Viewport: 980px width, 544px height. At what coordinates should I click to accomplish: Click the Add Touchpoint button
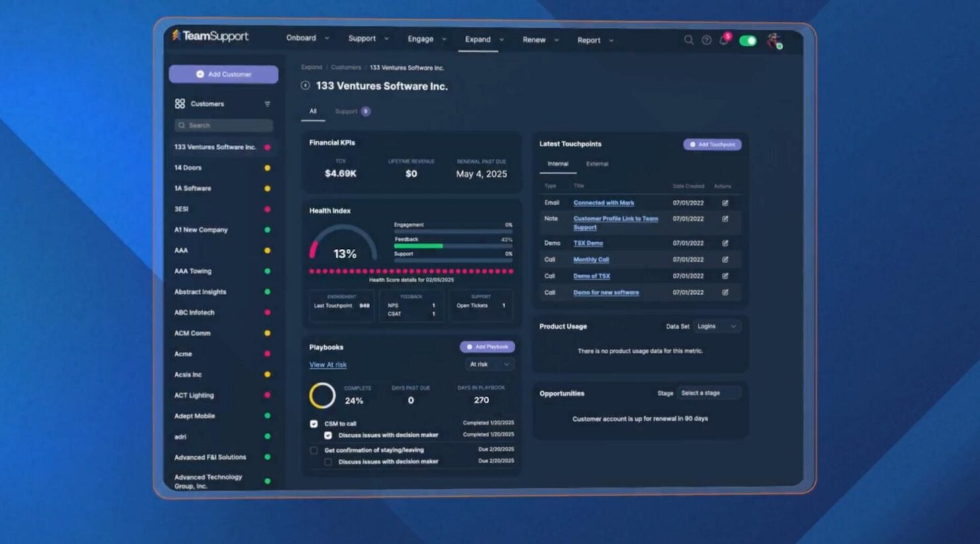pos(712,144)
